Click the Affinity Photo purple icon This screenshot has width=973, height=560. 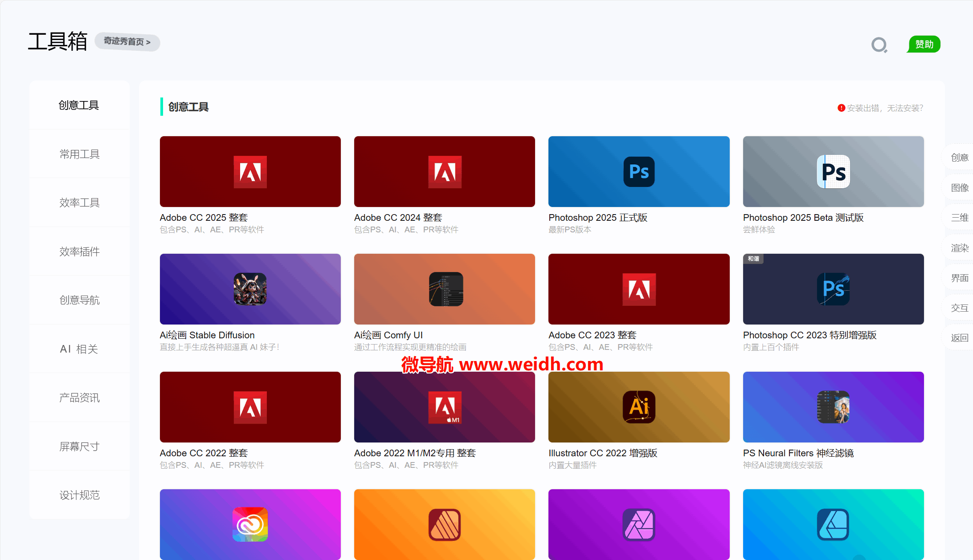[x=639, y=525]
